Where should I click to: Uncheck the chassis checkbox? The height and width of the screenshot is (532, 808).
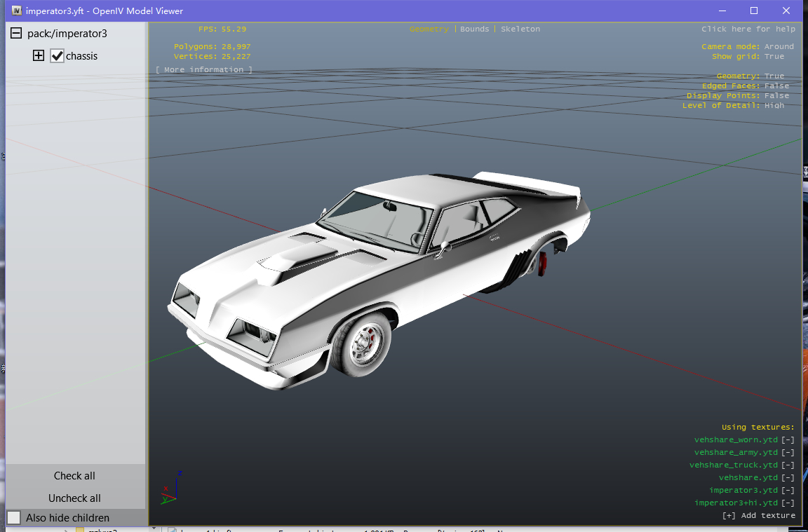click(57, 55)
